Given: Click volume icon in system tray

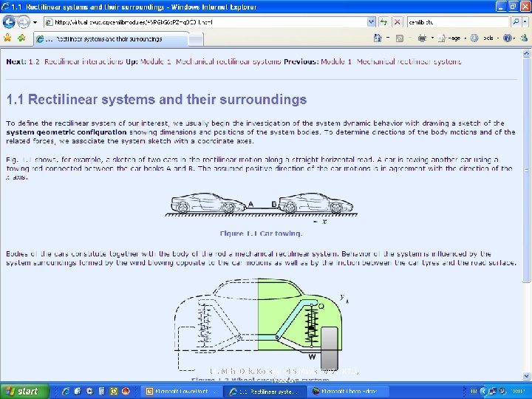Looking at the screenshot, I should pos(503,392).
